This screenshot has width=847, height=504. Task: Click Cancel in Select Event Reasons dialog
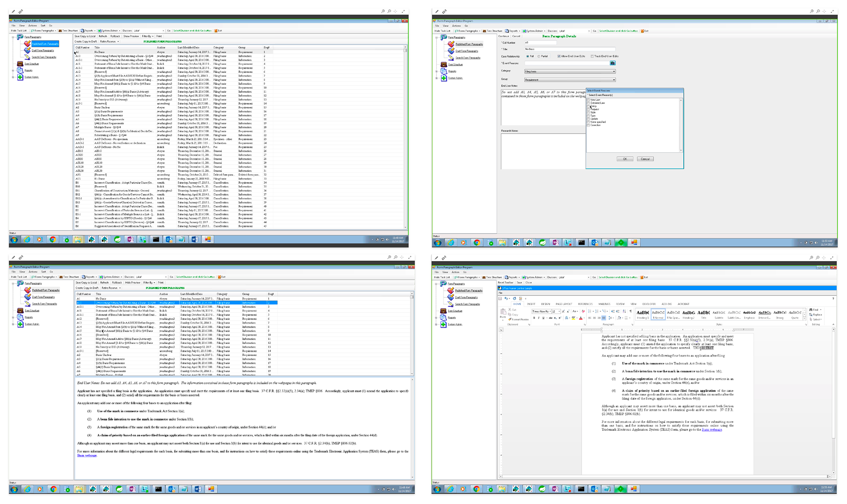645,159
